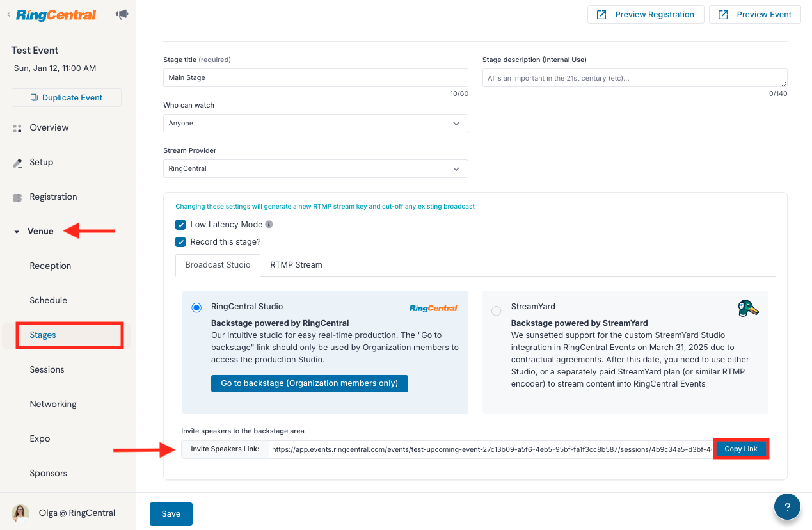Switch to Broadcast Studio tab
The height and width of the screenshot is (530, 812).
(218, 264)
